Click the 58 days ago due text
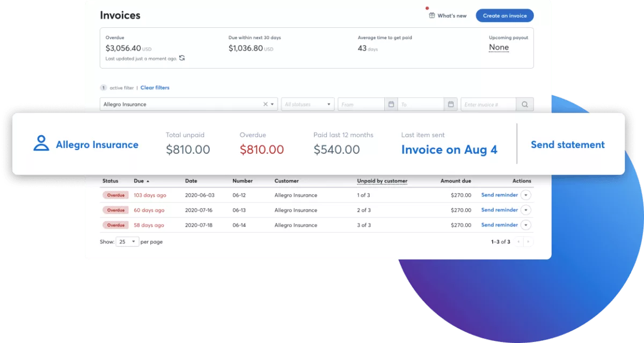Image resolution: width=644 pixels, height=343 pixels. 149,226
